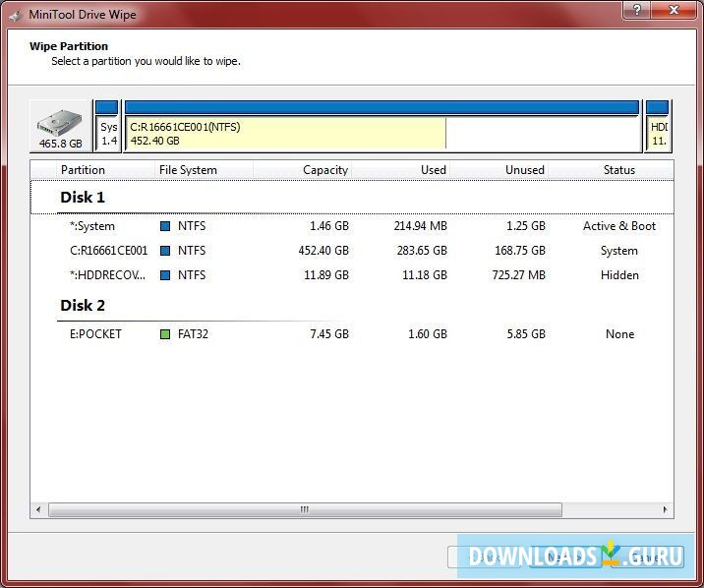
Task: Select the Disk 1 group header
Action: tap(352, 197)
